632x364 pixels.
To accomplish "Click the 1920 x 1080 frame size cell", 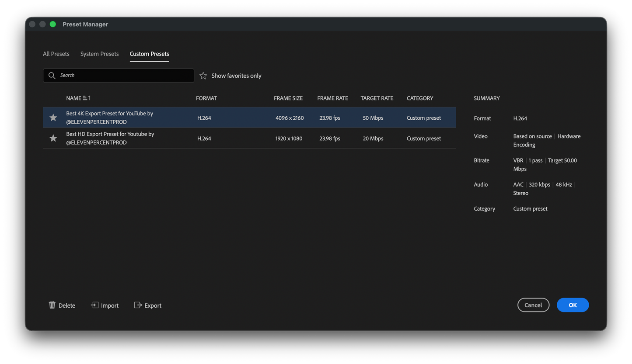I will click(289, 139).
